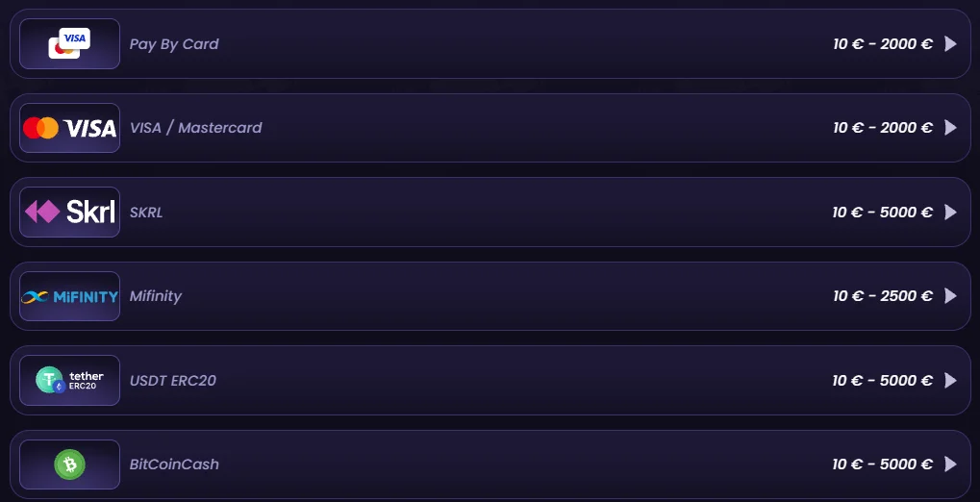Screen dimensions: 980x502
Task: Expand the BitCoinCash row arrow
Action: [x=950, y=464]
